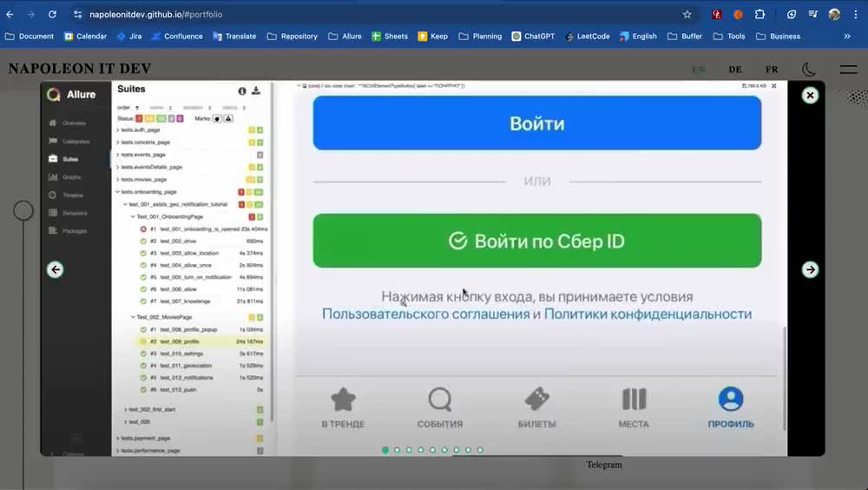Image resolution: width=868 pixels, height=490 pixels.
Task: Open Пользовательского соглашения link
Action: [425, 315]
